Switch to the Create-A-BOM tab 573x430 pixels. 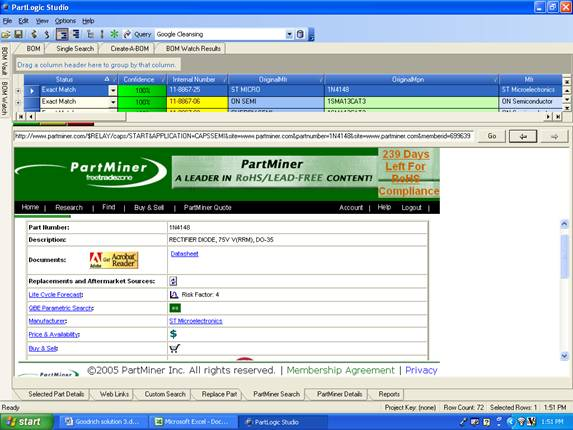129,49
